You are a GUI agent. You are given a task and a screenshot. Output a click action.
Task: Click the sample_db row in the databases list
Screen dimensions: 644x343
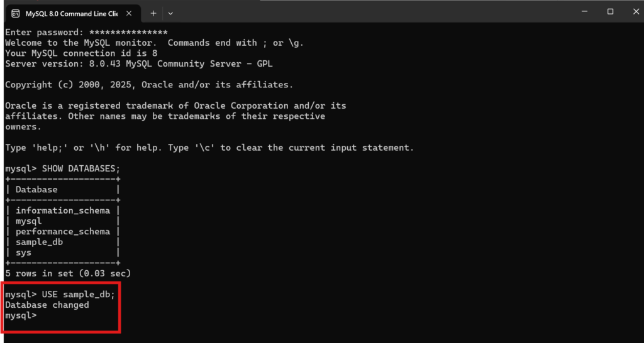tap(39, 242)
